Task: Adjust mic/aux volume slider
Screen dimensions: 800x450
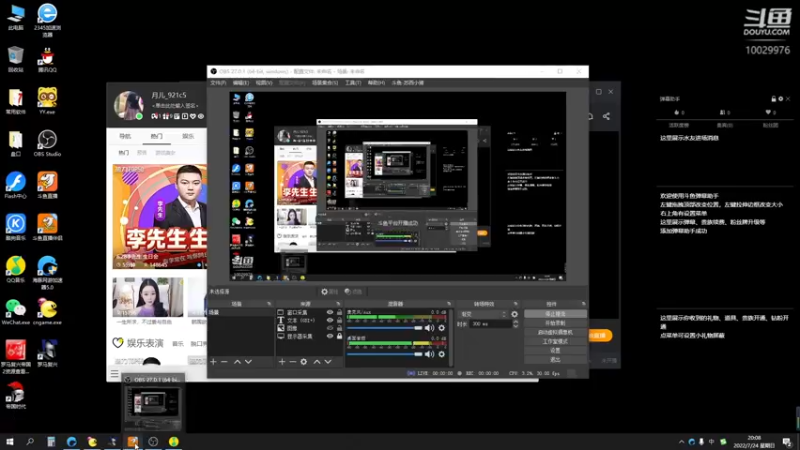Action: click(385, 328)
